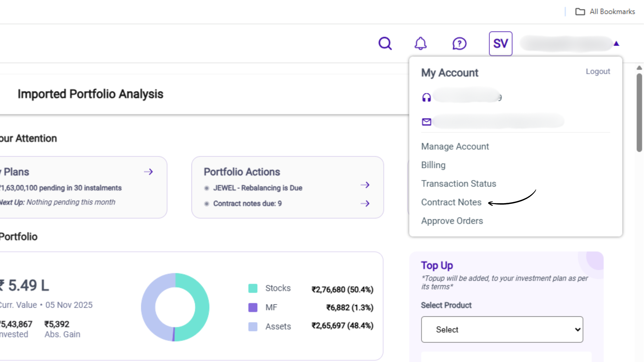The image size is (644, 362).
Task: Open the Select Product dropdown
Action: [x=502, y=329]
